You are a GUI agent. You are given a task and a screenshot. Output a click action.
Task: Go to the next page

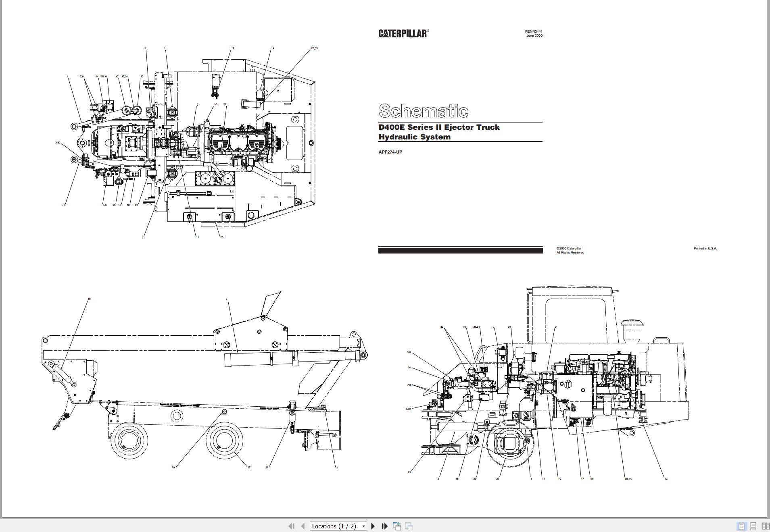(x=373, y=526)
